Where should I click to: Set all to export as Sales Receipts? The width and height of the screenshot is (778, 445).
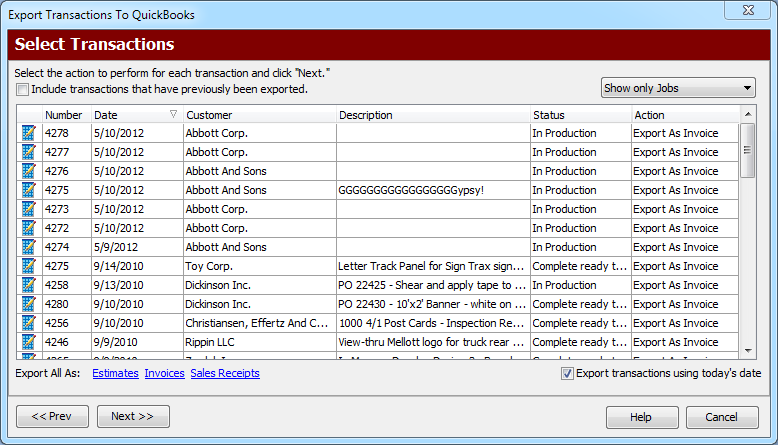pos(225,374)
